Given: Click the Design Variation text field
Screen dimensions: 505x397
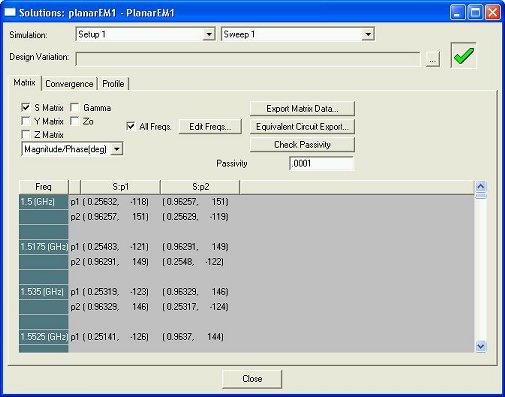Looking at the screenshot, I should tap(248, 59).
